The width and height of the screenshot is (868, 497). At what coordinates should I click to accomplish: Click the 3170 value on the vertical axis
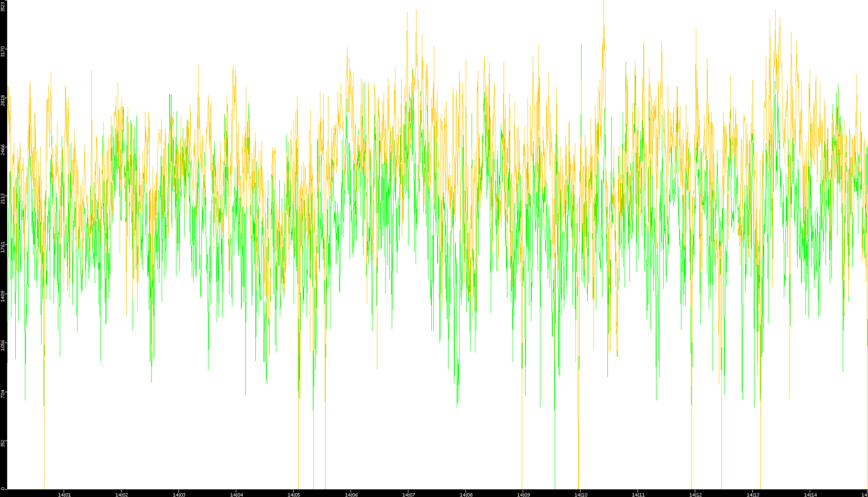[x=3, y=52]
